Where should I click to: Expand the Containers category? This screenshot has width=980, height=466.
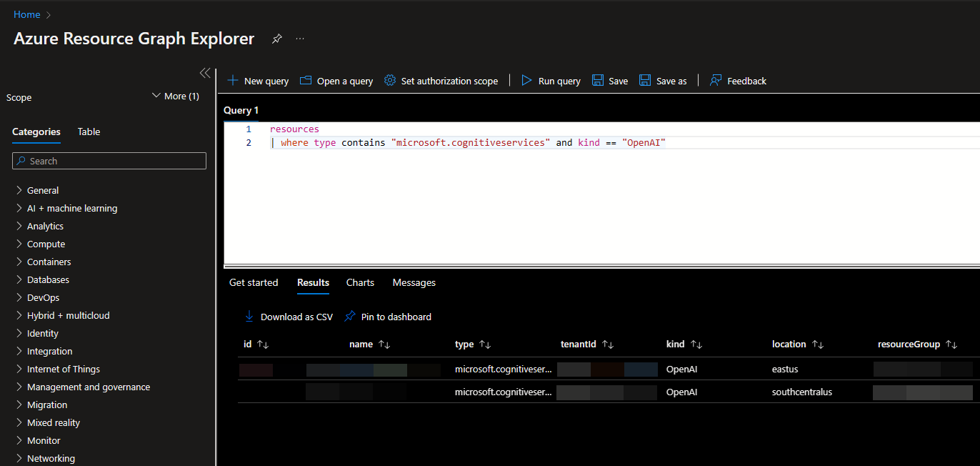click(19, 262)
